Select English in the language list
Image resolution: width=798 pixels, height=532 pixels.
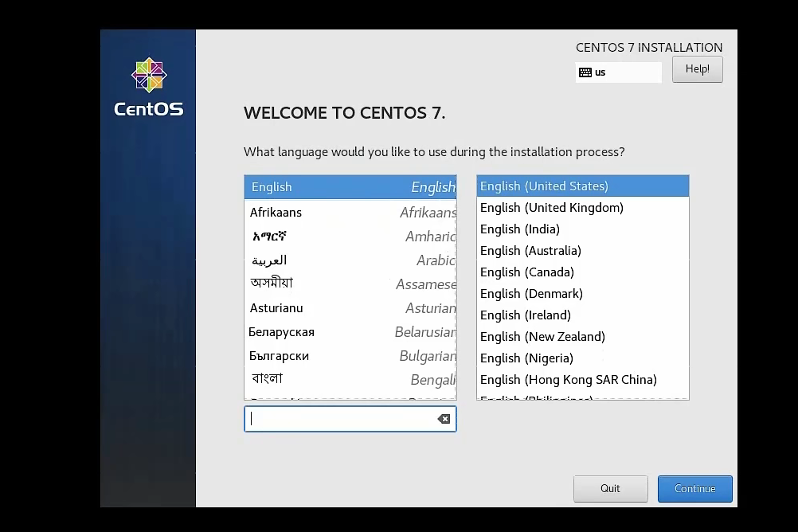(350, 187)
